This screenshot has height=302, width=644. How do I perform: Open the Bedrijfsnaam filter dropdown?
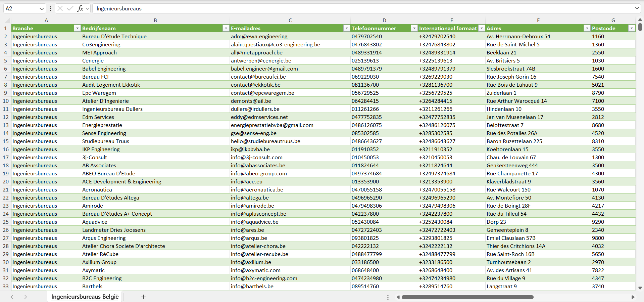[226, 29]
